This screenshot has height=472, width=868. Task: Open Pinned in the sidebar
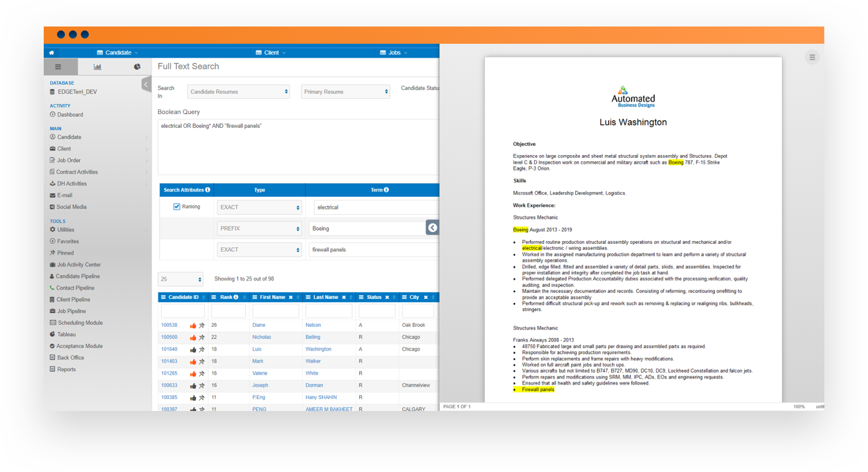point(62,253)
